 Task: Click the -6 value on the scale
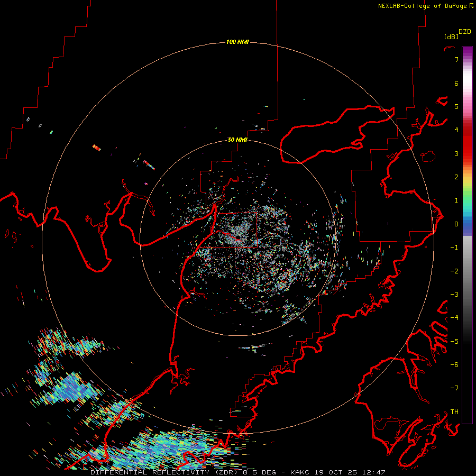coord(454,365)
